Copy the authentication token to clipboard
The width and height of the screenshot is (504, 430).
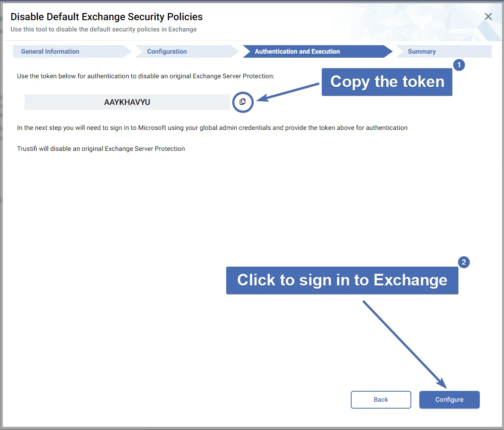[x=243, y=102]
